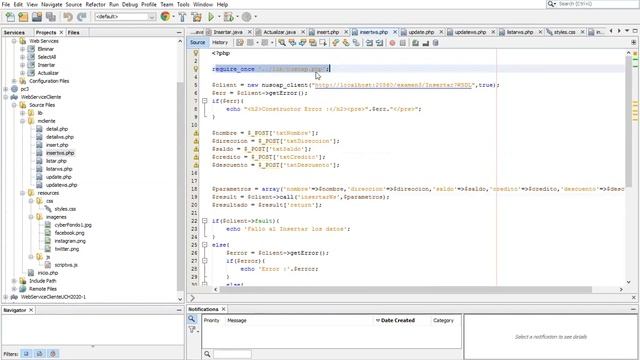
Task: Click the Source view button
Action: pyautogui.click(x=198, y=42)
